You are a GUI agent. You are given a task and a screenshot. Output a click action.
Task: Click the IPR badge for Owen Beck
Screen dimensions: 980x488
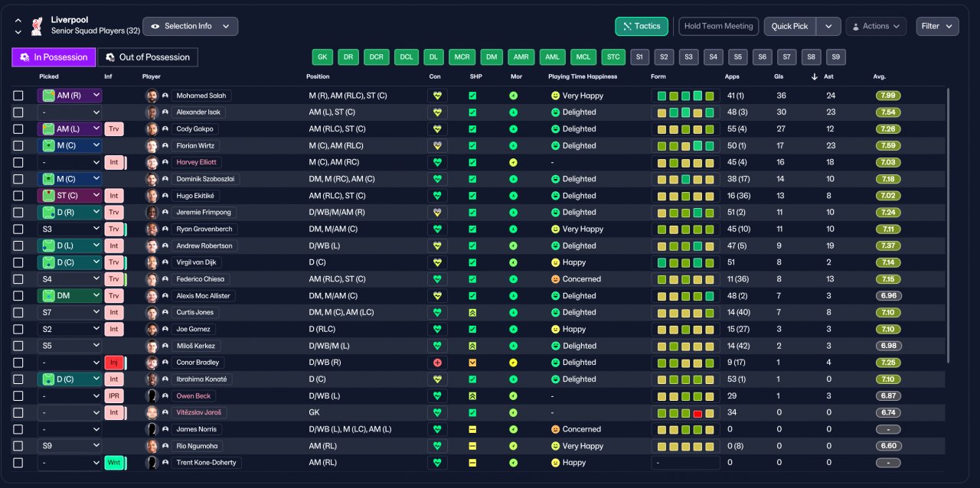coord(114,396)
